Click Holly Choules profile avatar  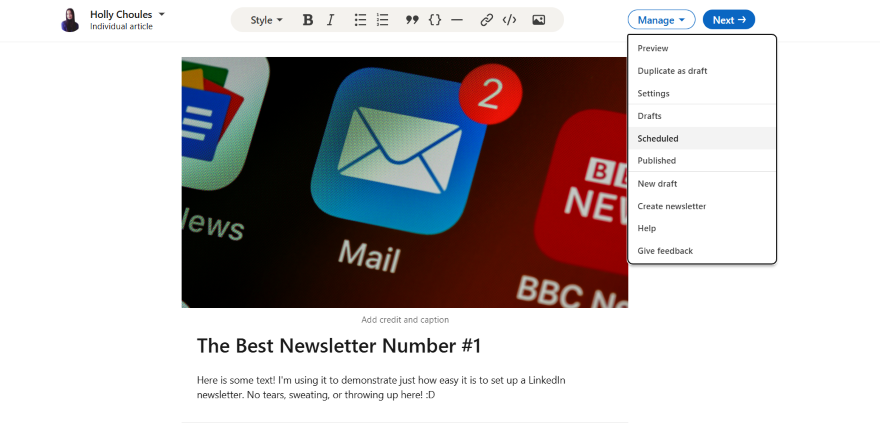[70, 20]
